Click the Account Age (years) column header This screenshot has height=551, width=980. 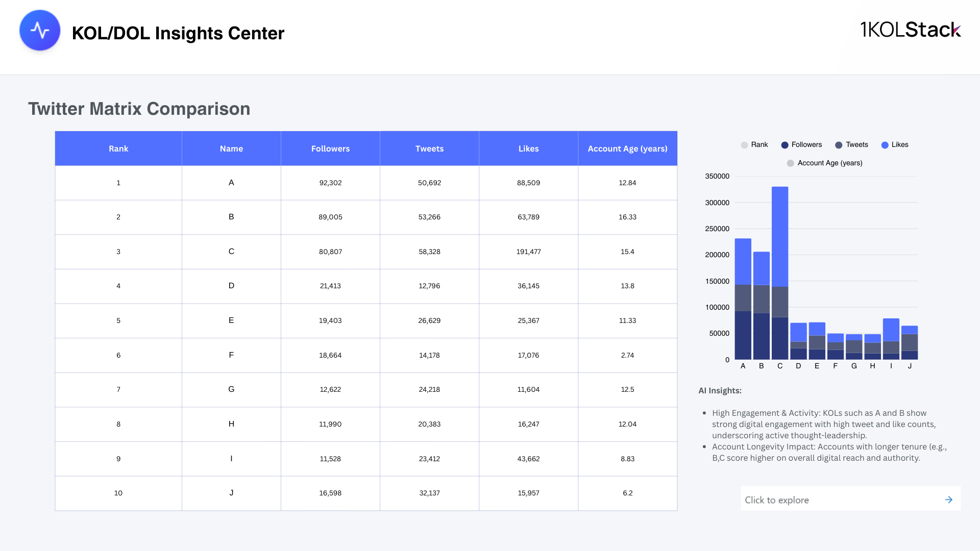627,148
